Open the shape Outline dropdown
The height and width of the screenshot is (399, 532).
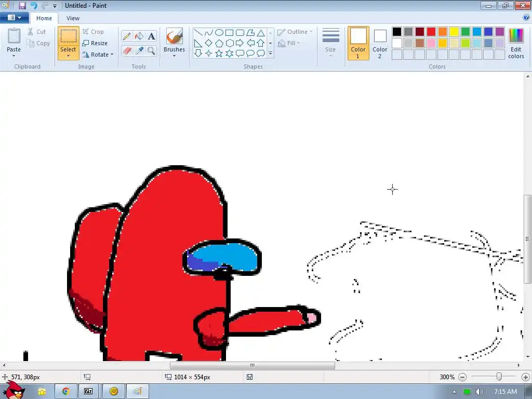tap(295, 32)
